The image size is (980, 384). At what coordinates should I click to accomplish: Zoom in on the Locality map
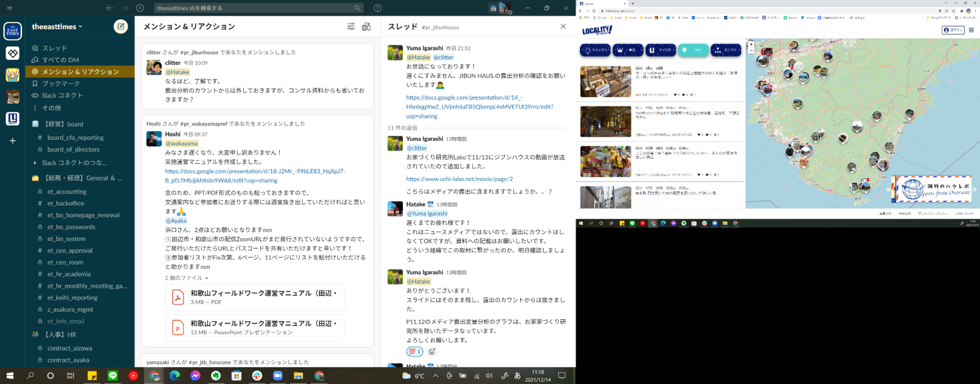751,44
